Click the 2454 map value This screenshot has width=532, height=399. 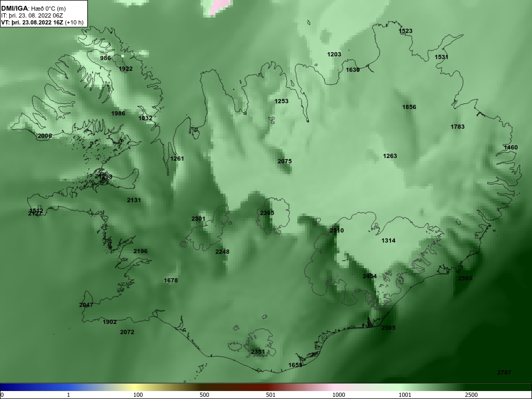tap(370, 276)
